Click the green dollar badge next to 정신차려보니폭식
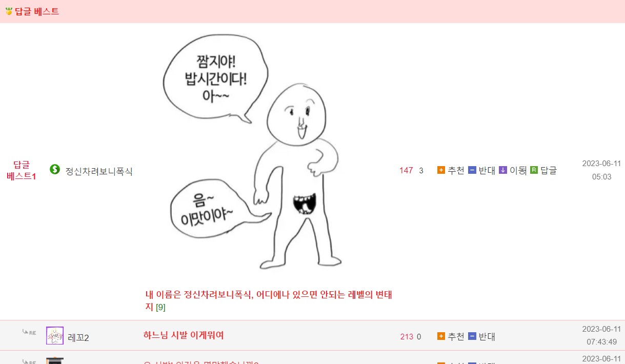This screenshot has width=625, height=364. click(55, 169)
